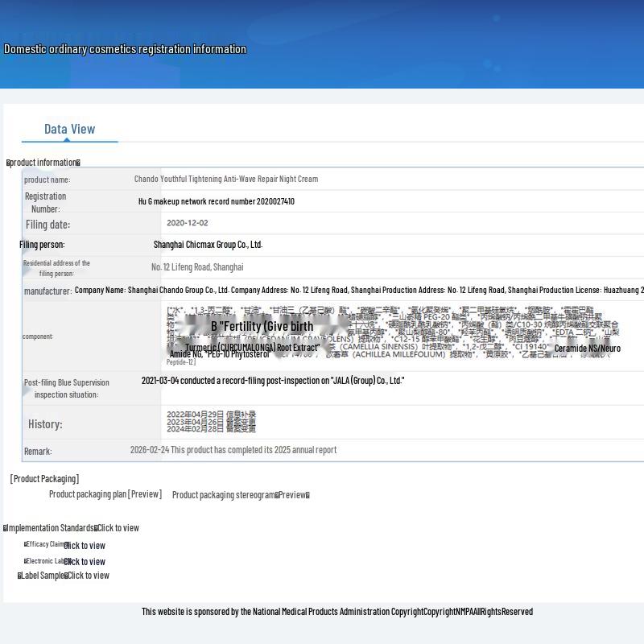Click to view Electronic Label

point(85,561)
